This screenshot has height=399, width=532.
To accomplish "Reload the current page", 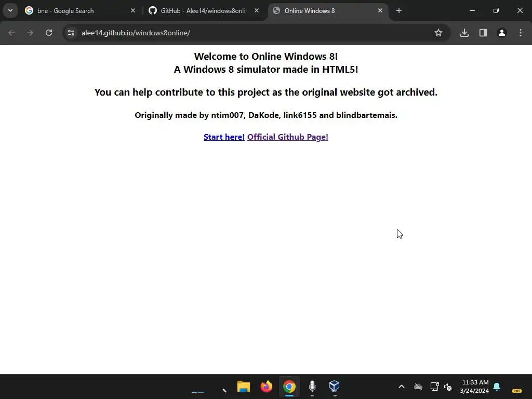I will click(x=49, y=33).
